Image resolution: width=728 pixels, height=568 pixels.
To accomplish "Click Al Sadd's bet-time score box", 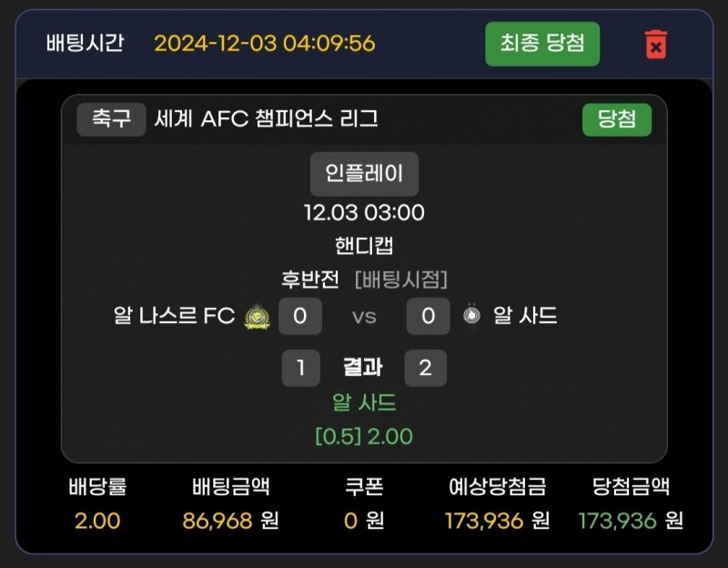I will coord(428,316).
